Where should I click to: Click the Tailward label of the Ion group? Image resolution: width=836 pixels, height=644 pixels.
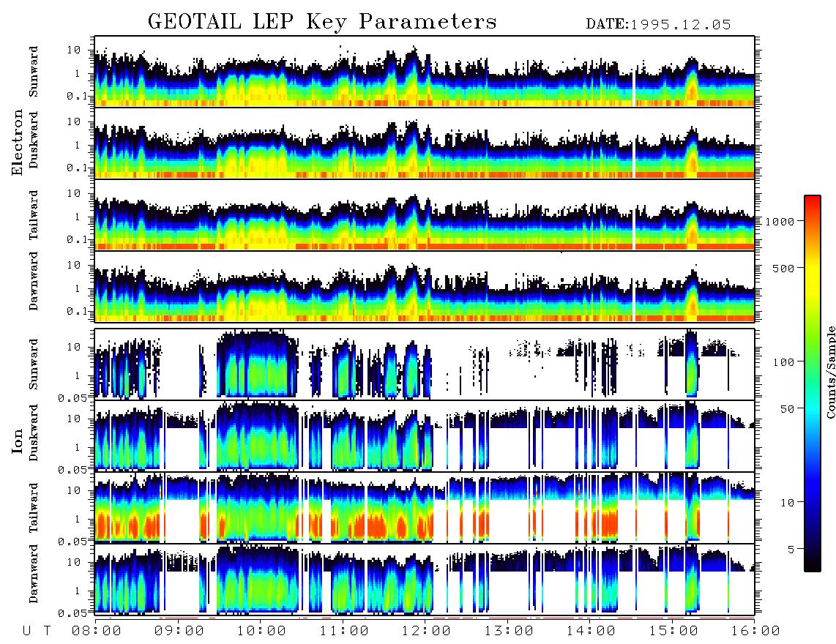[x=34, y=508]
